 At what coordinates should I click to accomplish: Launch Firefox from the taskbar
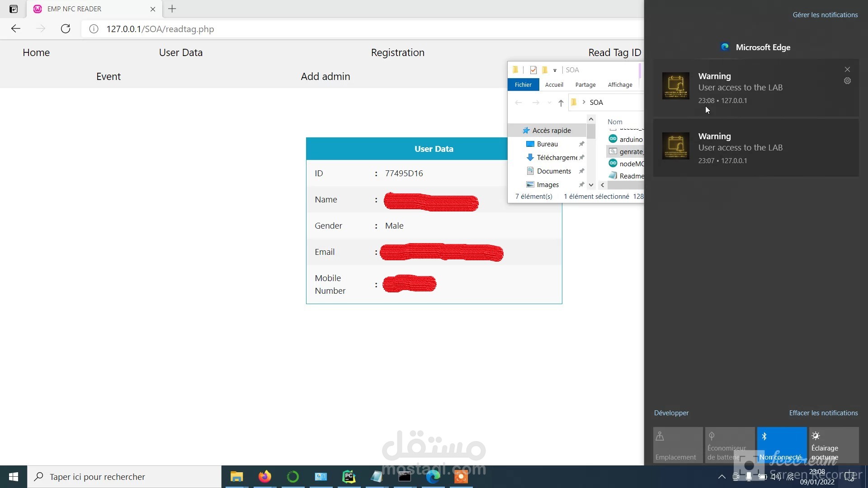tap(265, 477)
